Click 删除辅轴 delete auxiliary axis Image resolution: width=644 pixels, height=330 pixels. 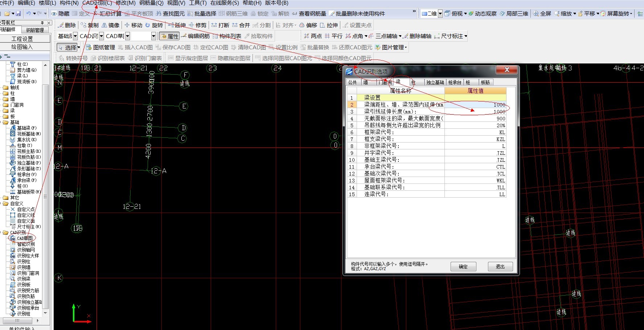(417, 36)
